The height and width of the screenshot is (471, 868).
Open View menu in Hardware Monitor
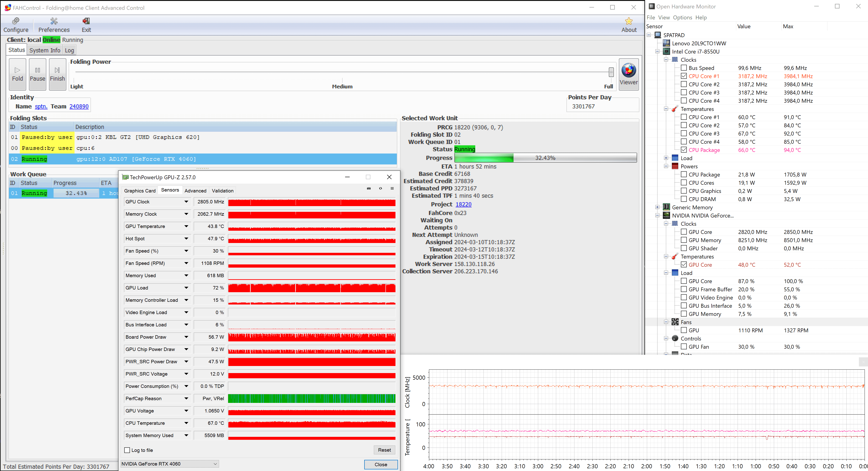[664, 18]
